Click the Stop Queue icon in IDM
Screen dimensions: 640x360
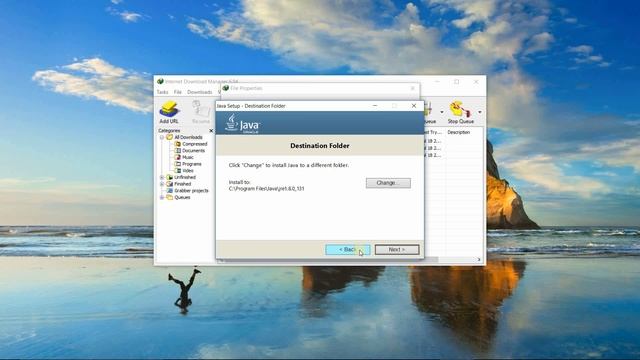(461, 112)
